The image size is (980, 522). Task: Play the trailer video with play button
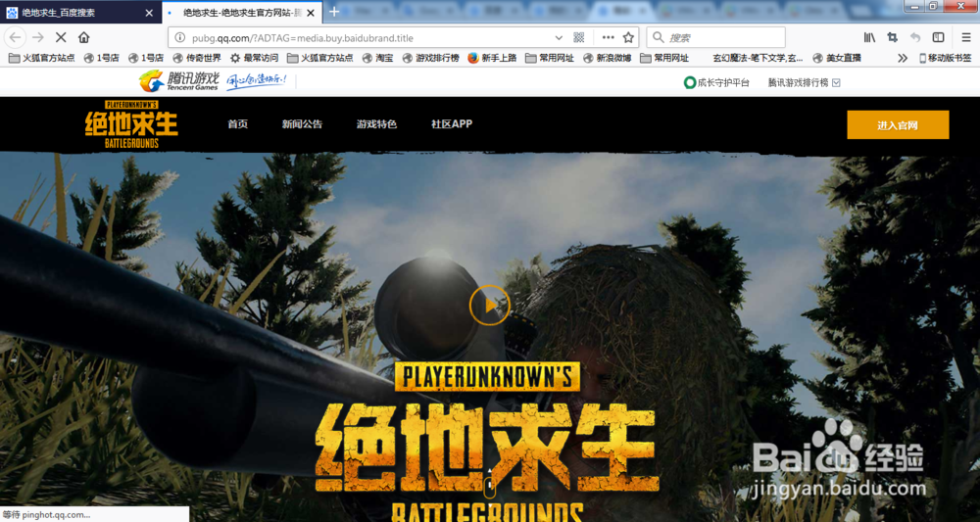489,305
